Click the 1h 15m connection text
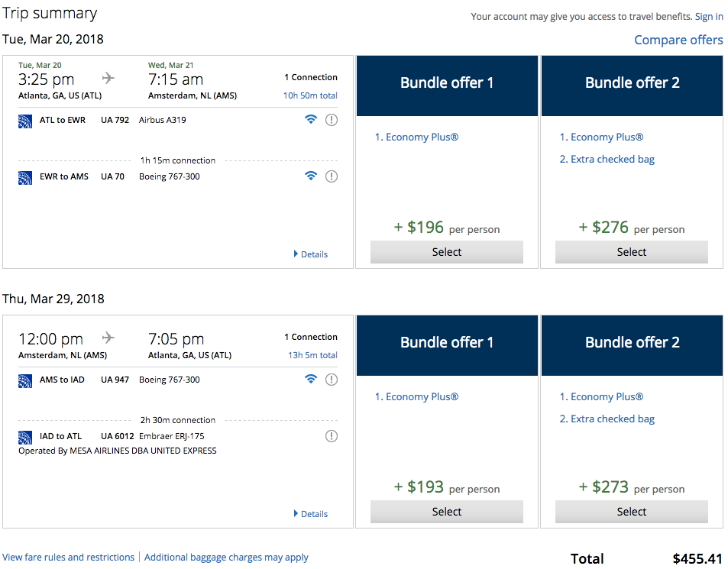 (178, 160)
